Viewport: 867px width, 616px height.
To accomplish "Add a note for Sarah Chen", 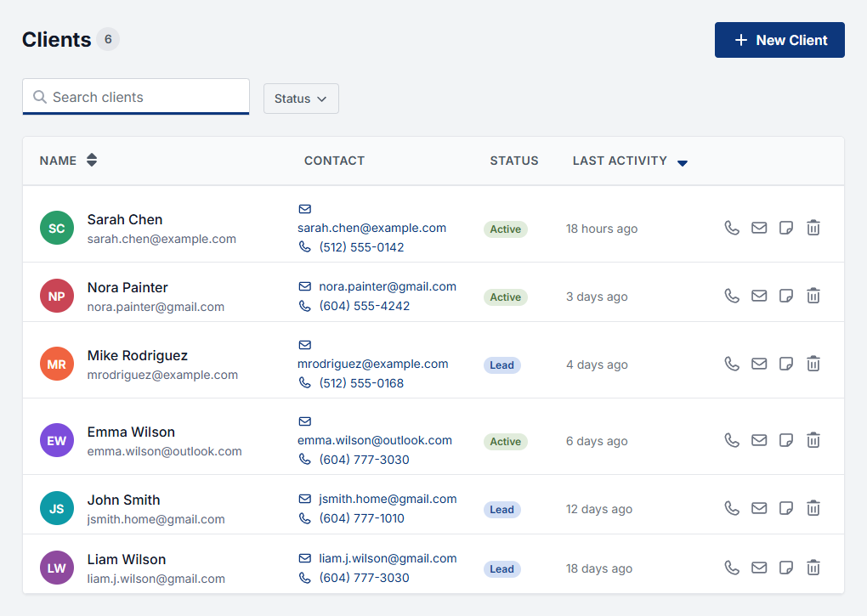I will pos(785,228).
